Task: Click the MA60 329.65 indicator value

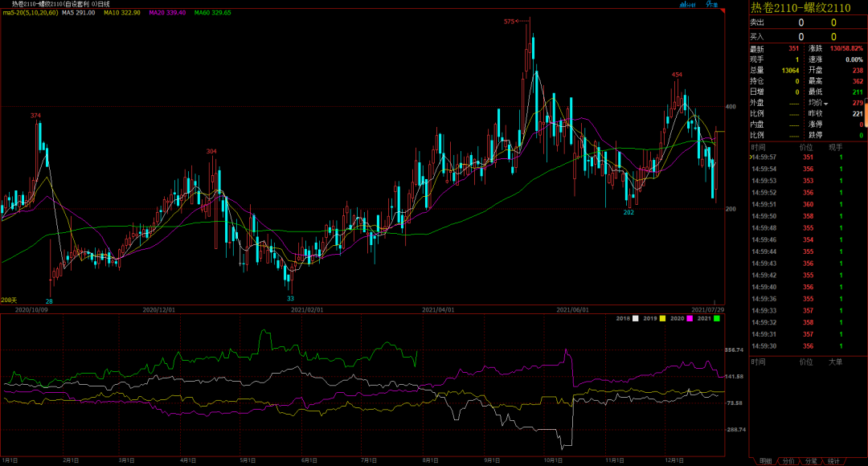Action: [x=212, y=14]
